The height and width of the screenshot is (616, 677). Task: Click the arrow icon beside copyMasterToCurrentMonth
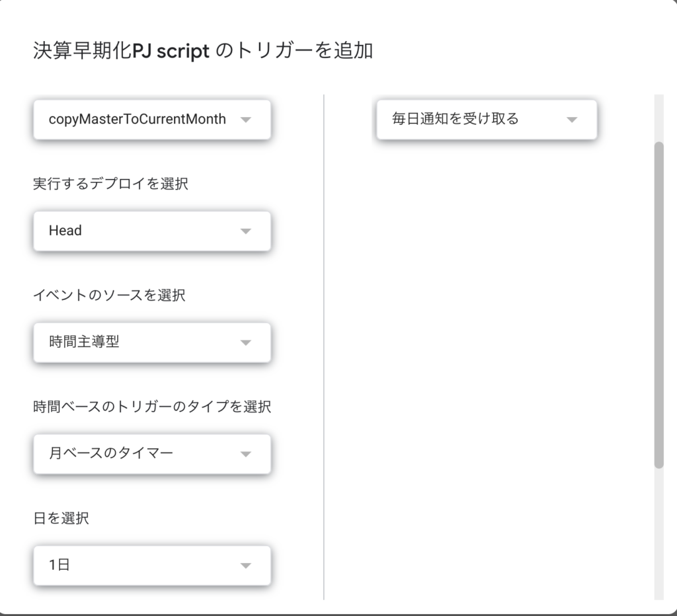(246, 120)
